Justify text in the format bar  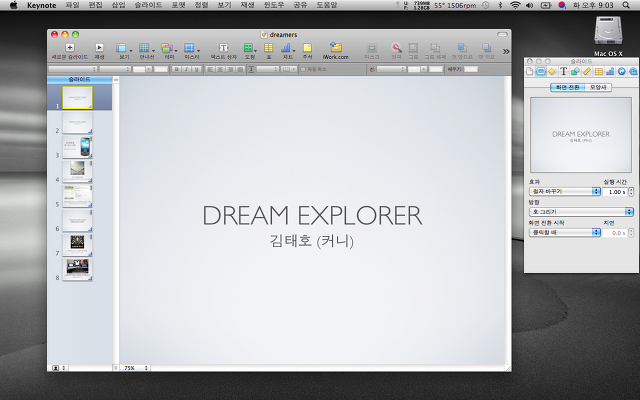pos(240,69)
